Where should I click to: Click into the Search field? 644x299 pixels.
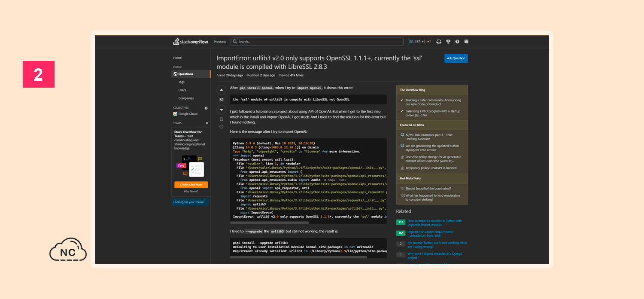click(x=318, y=42)
